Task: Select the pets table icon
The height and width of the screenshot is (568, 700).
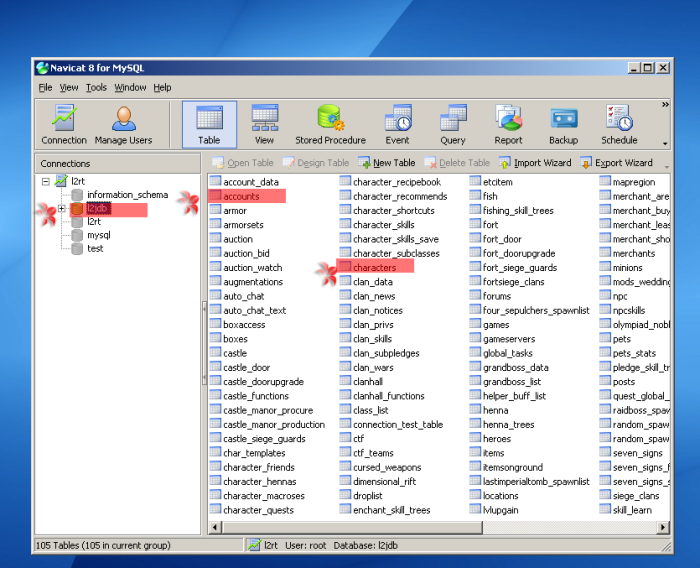Action: coord(605,338)
